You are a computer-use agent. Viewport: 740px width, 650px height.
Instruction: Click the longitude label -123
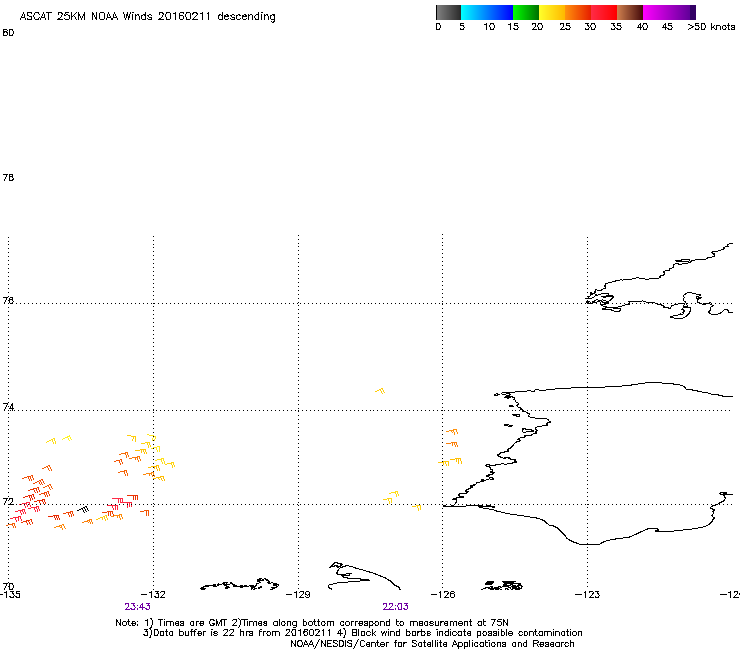click(x=588, y=594)
